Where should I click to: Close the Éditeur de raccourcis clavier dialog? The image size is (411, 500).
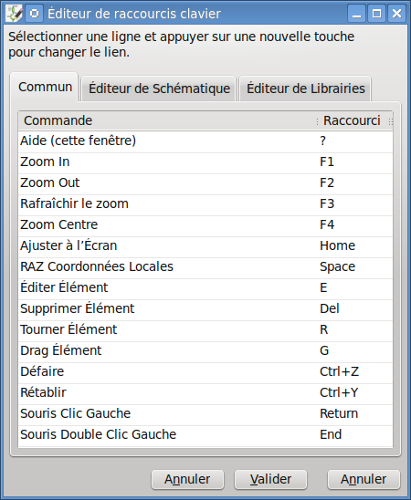(397, 14)
